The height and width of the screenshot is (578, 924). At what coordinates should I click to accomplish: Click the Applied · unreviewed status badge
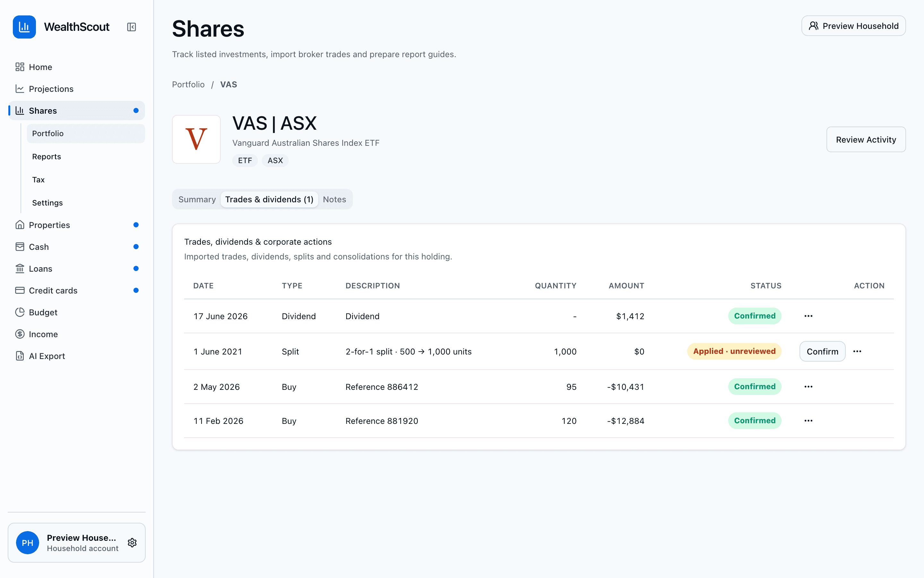(734, 351)
